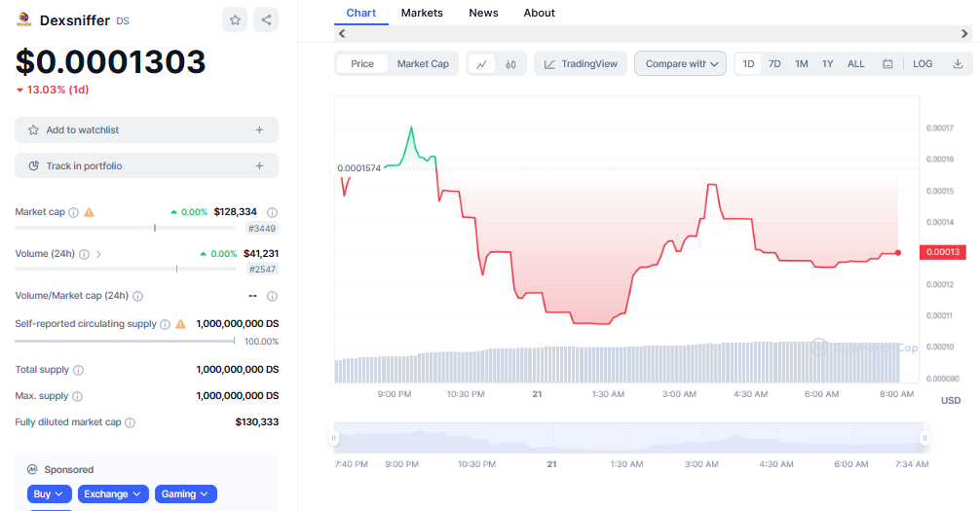Switch chart to Price view

click(x=362, y=63)
